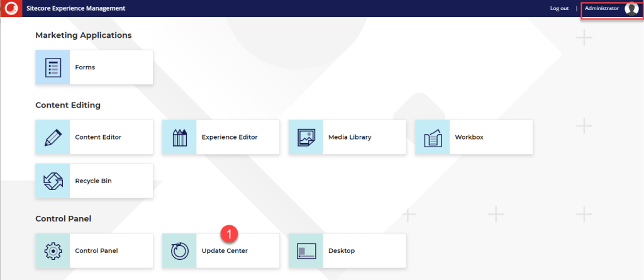Viewport: 644px width, 280px height.
Task: Click the Experience Editor crayons icon
Action: (x=179, y=137)
